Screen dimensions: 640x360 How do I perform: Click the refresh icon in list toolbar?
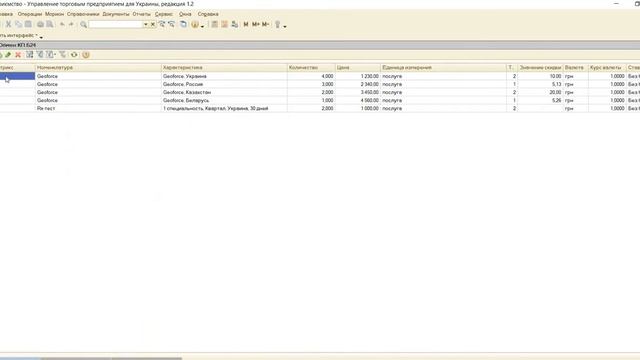coord(74,55)
